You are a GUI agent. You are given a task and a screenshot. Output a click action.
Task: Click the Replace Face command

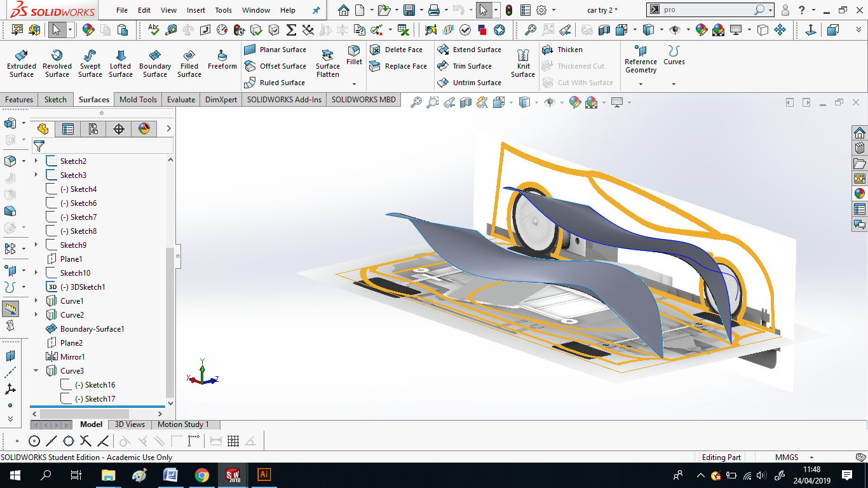click(x=399, y=65)
